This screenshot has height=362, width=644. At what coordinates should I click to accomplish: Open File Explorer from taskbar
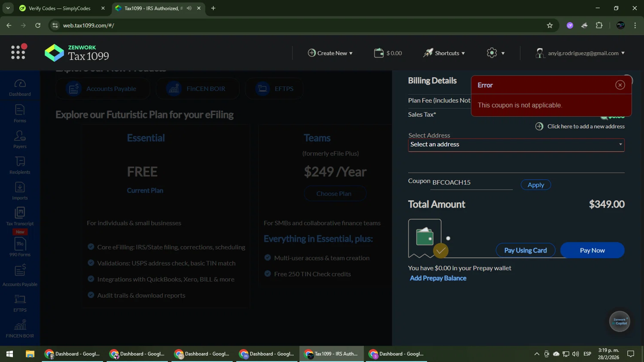[x=30, y=354]
